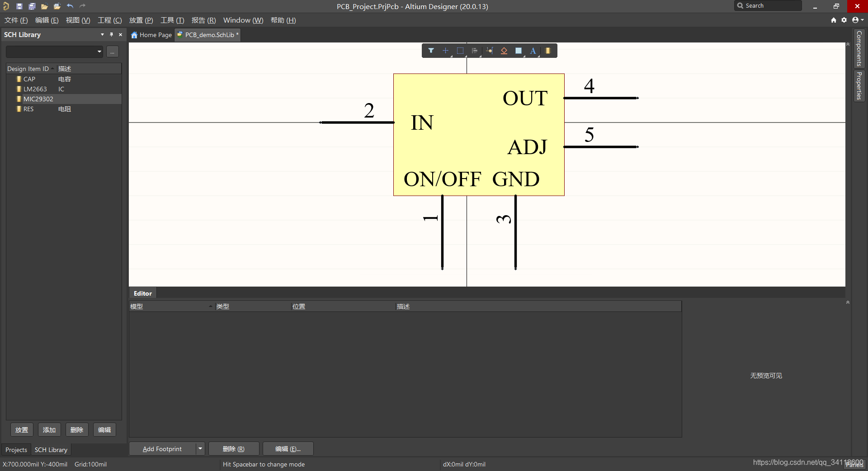Open the align objects tool

coord(475,51)
